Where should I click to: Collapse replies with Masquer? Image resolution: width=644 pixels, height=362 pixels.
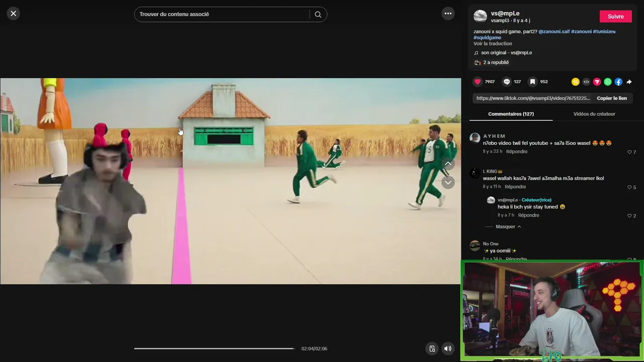508,227
